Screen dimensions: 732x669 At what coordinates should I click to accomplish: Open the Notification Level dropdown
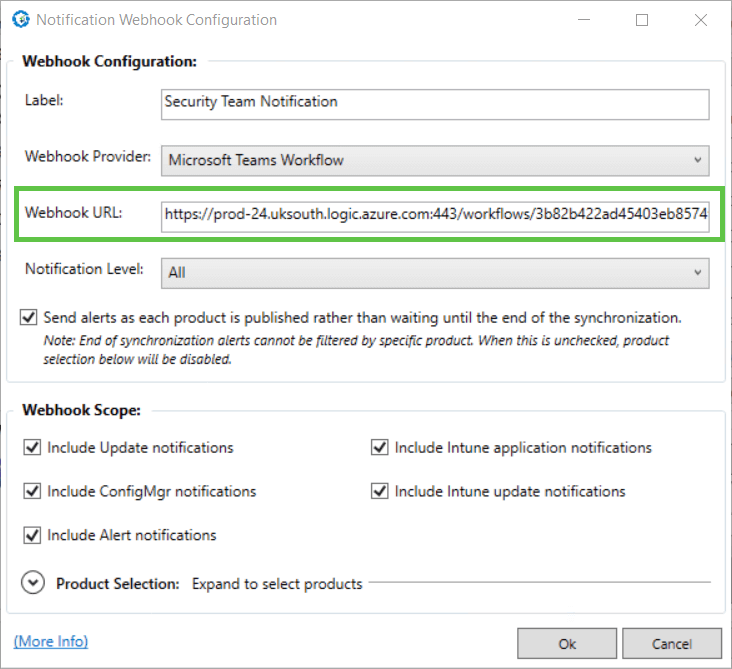[435, 273]
